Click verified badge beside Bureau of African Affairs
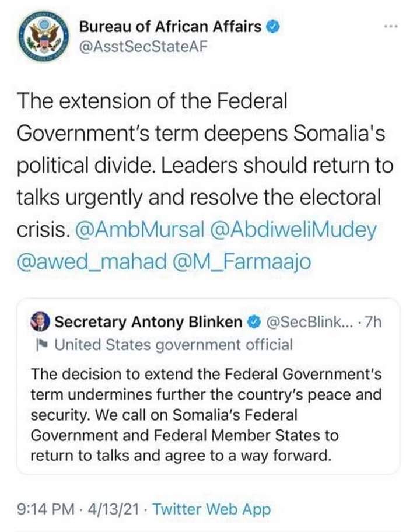 (269, 26)
